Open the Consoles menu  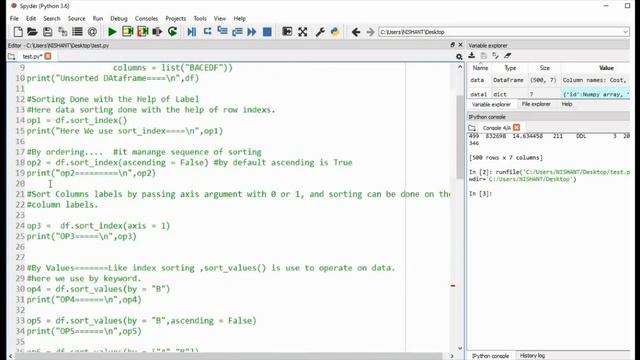[147, 18]
